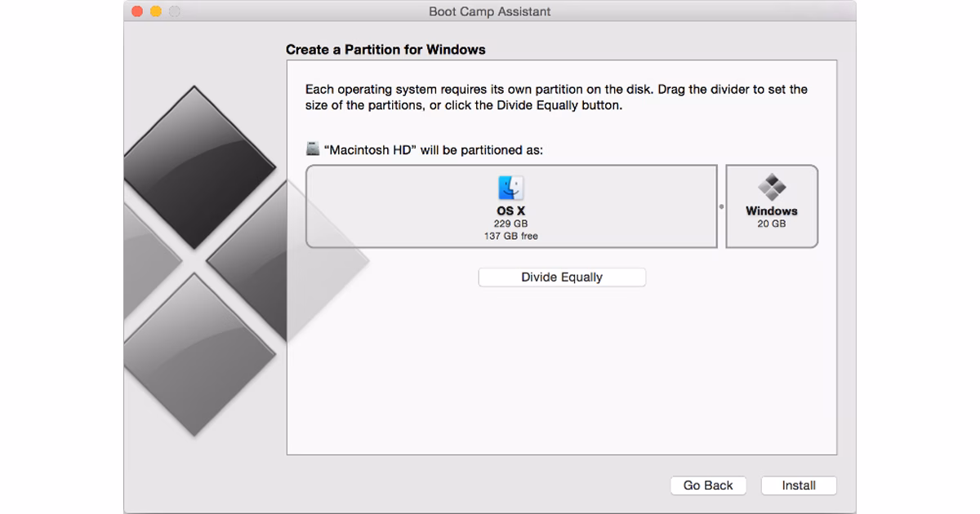980x514 pixels.
Task: Click the Install button
Action: [x=799, y=485]
